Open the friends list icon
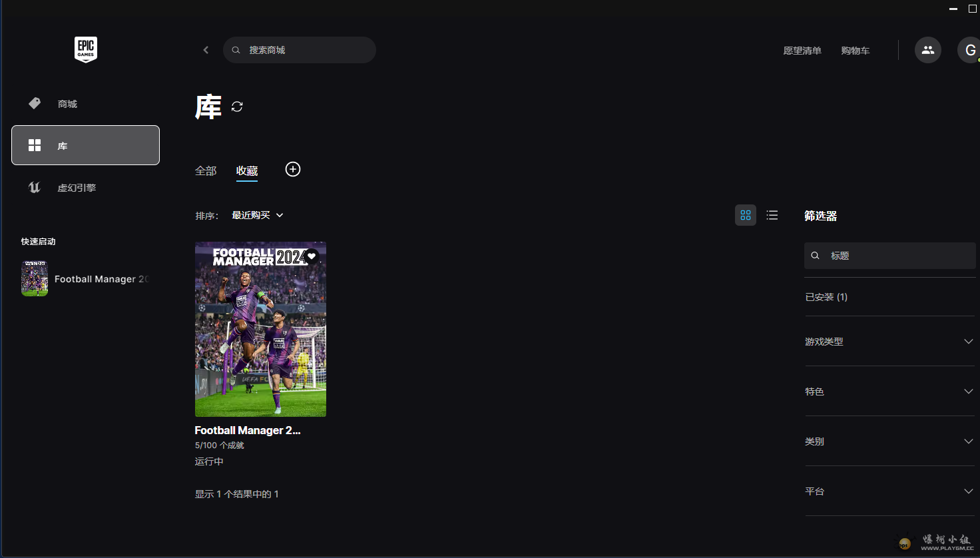The width and height of the screenshot is (980, 558). click(927, 50)
